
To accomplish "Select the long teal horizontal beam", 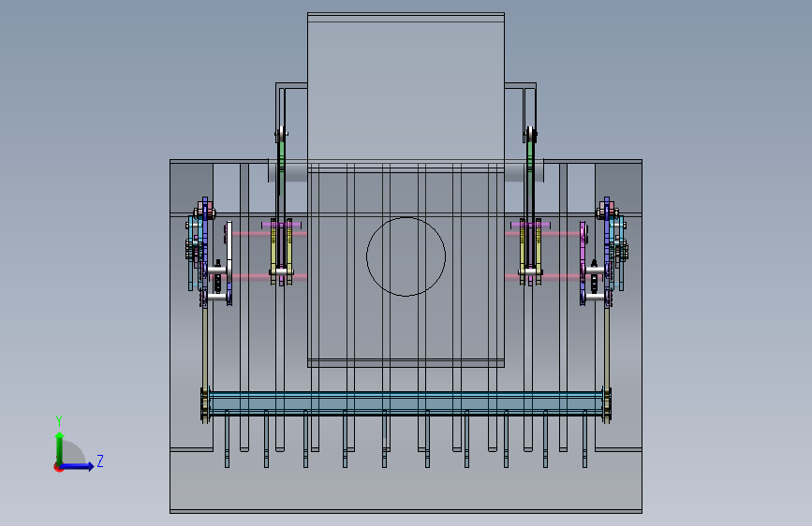I will [406, 403].
